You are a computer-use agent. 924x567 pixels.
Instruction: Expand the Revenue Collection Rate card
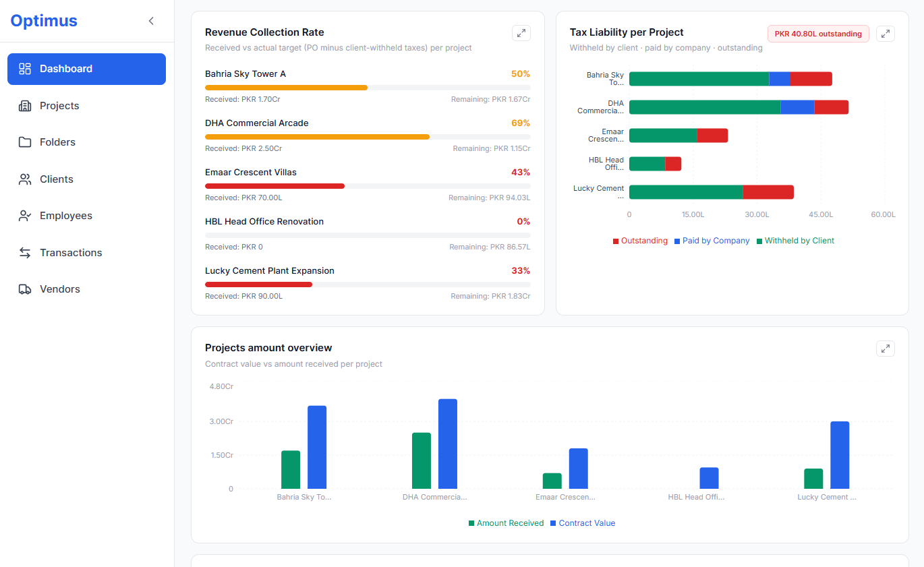pos(521,33)
